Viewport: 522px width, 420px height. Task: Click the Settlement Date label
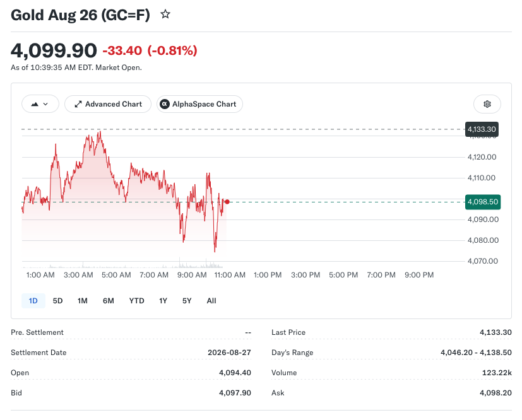(39, 353)
